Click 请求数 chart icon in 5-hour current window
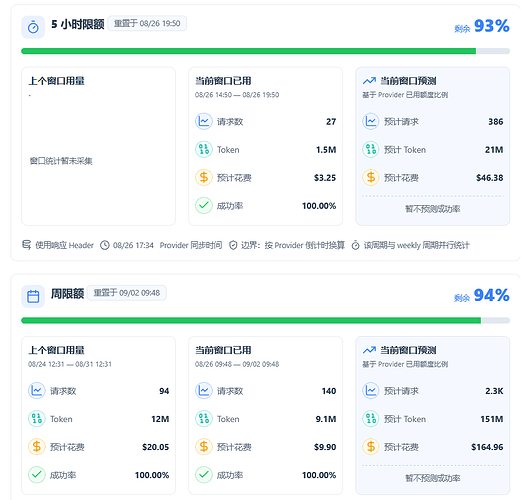Viewport: 521px width, 500px height. [204, 121]
